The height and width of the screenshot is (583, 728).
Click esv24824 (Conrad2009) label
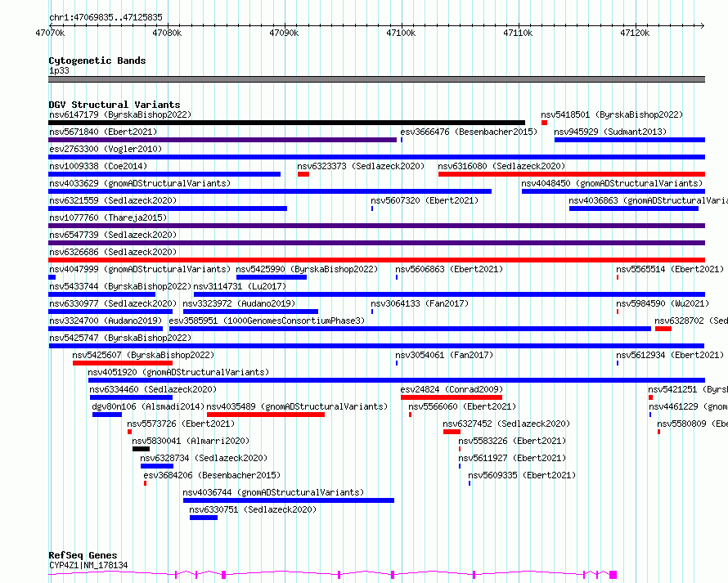coord(452,389)
